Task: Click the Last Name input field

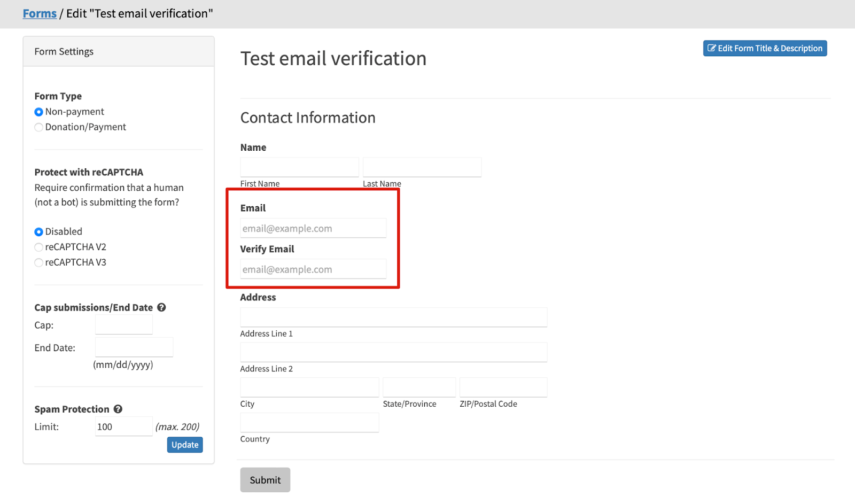Action: tap(422, 167)
